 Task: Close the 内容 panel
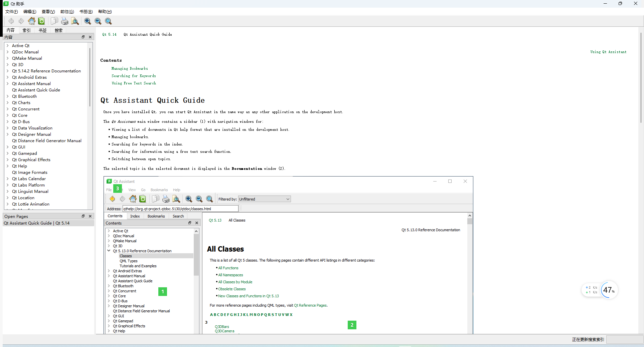pyautogui.click(x=90, y=37)
